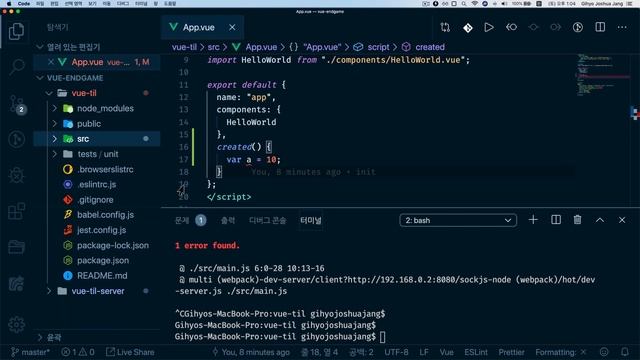Viewport: 640px width, 360px height.
Task: Kill terminal with trash icon
Action: [577, 220]
